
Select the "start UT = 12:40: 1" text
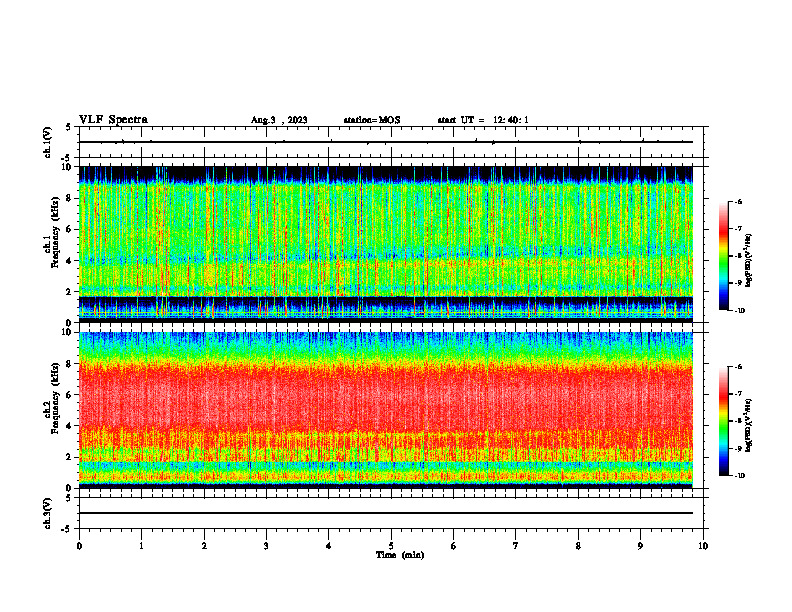[x=483, y=120]
